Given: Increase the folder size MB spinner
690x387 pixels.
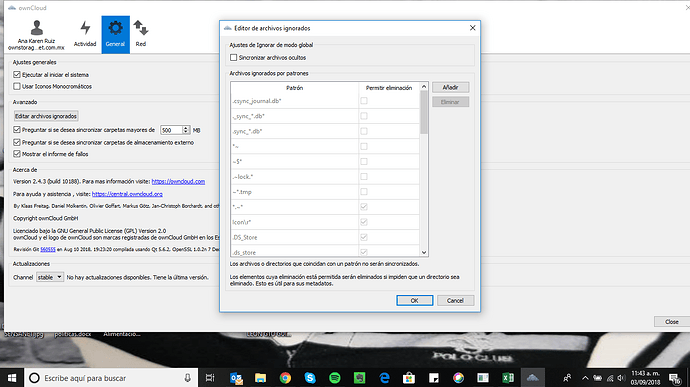Looking at the screenshot, I should (x=186, y=128).
